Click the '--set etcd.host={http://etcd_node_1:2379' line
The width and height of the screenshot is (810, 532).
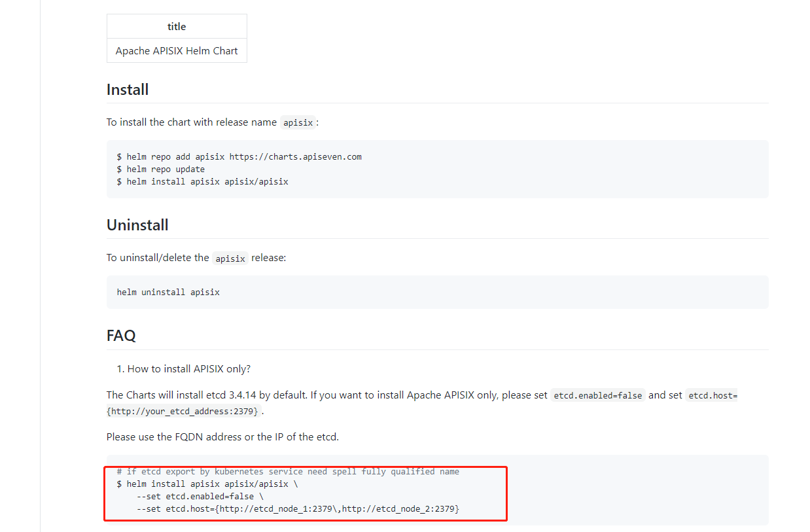(298, 508)
